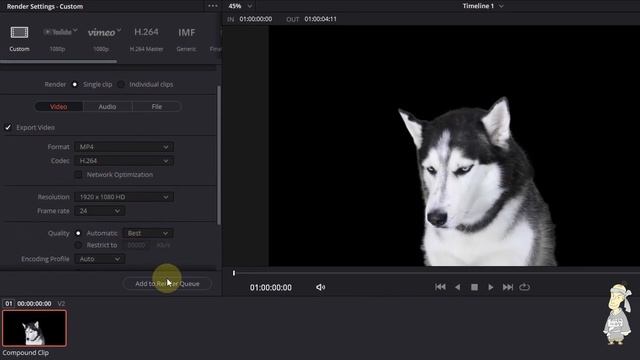Uncheck the Export Video checkbox
640x360 pixels.
pos(8,127)
